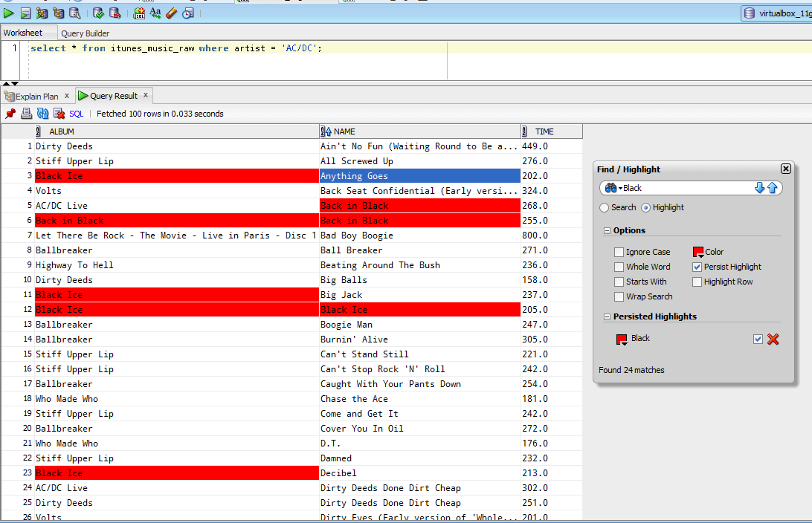The height and width of the screenshot is (523, 812).
Task: Commit pending changes
Action: 98,13
